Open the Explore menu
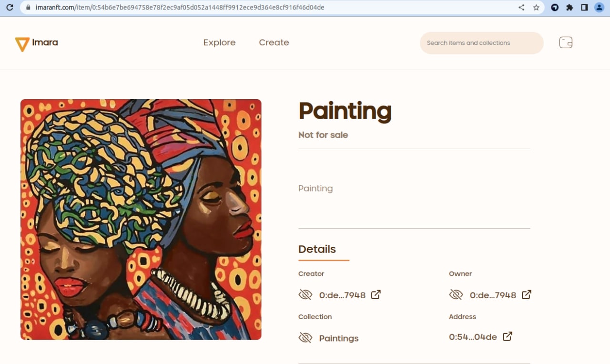This screenshot has height=364, width=610. tap(219, 42)
